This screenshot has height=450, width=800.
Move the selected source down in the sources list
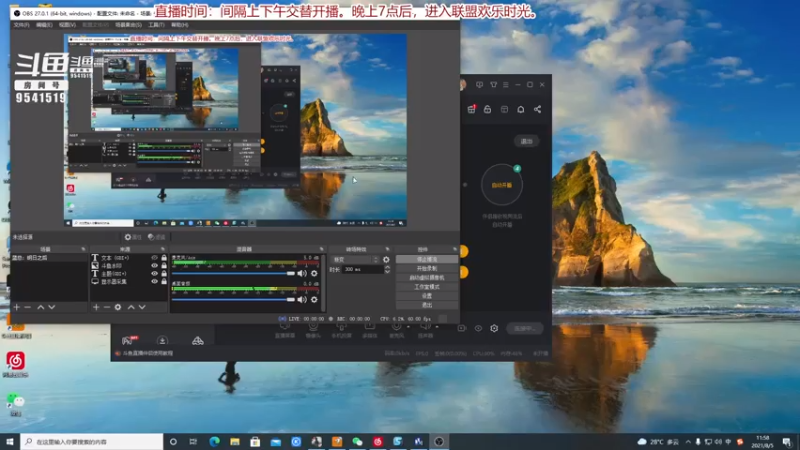click(x=142, y=307)
